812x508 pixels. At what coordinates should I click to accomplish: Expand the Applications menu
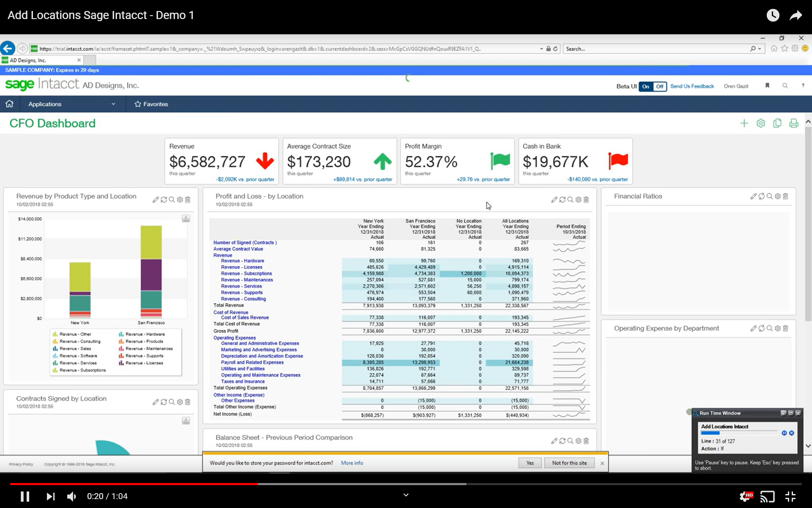[72, 104]
